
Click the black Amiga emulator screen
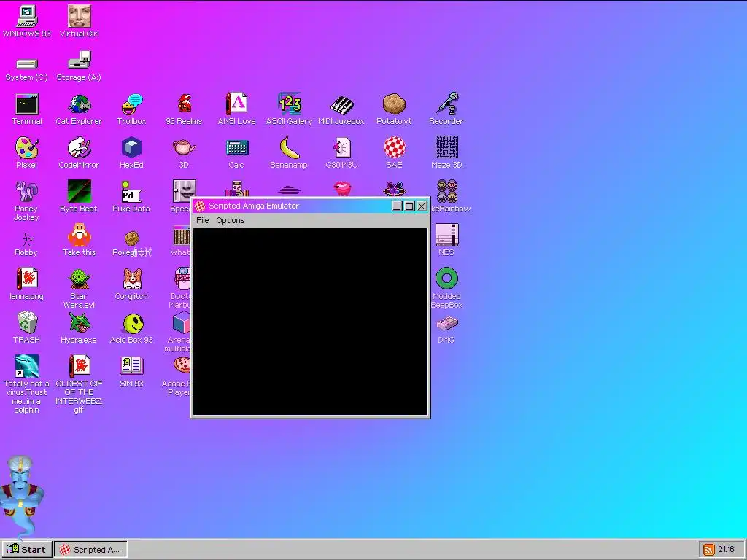[x=310, y=322]
